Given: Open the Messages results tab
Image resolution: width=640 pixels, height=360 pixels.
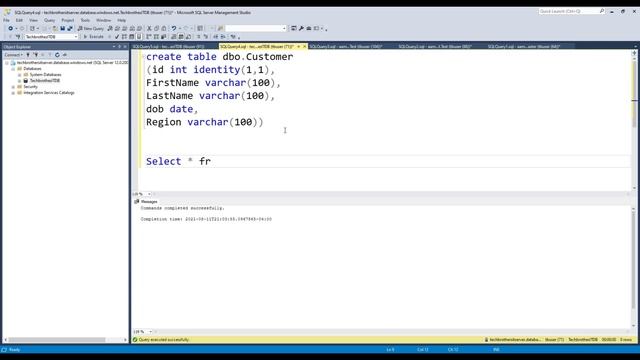Looking at the screenshot, I should [x=146, y=202].
